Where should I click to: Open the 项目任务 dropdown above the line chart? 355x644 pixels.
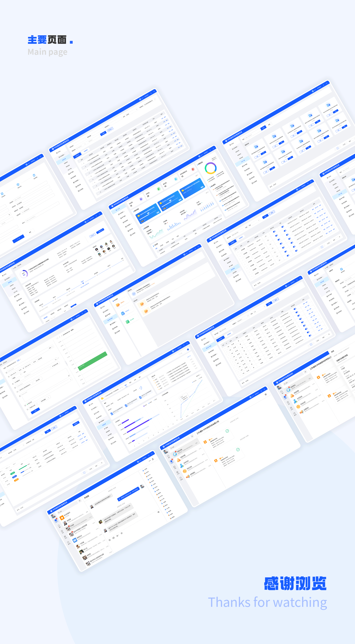(199, 375)
